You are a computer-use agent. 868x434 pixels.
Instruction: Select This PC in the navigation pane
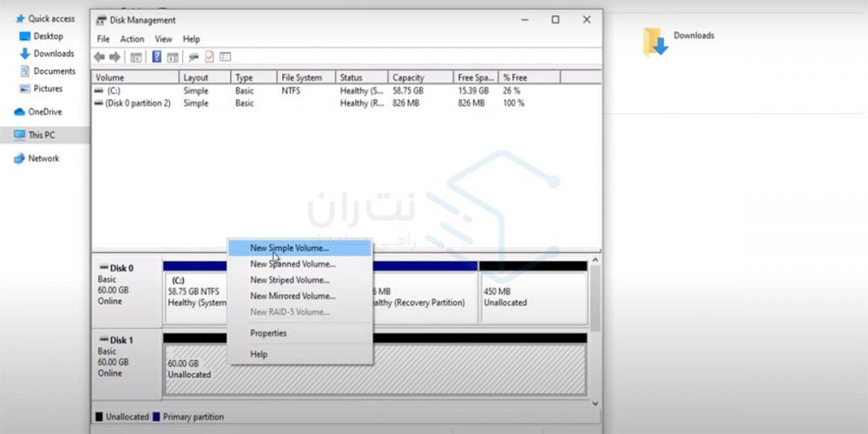tap(41, 135)
